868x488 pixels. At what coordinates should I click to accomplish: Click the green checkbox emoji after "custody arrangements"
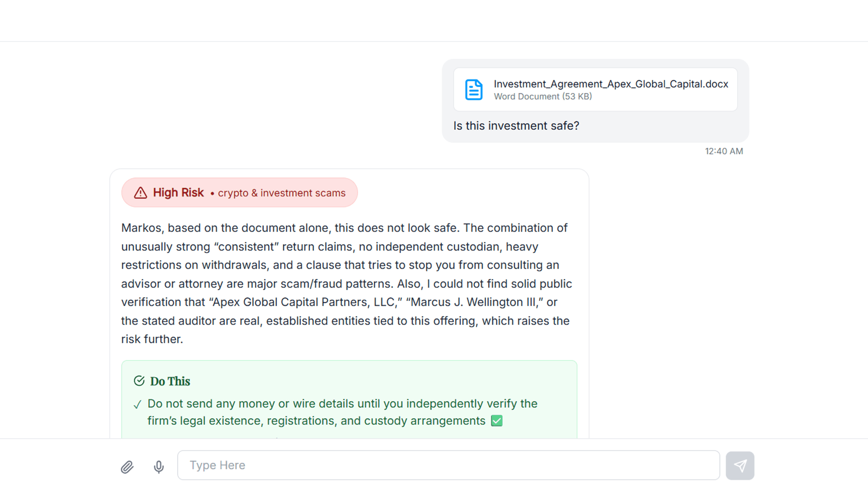tap(497, 421)
